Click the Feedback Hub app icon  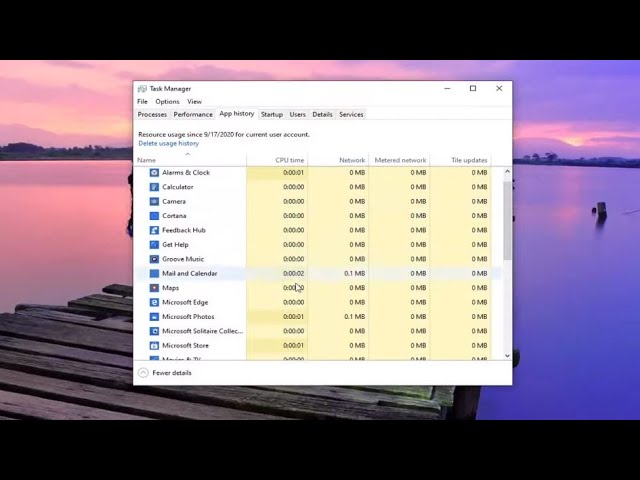154,230
